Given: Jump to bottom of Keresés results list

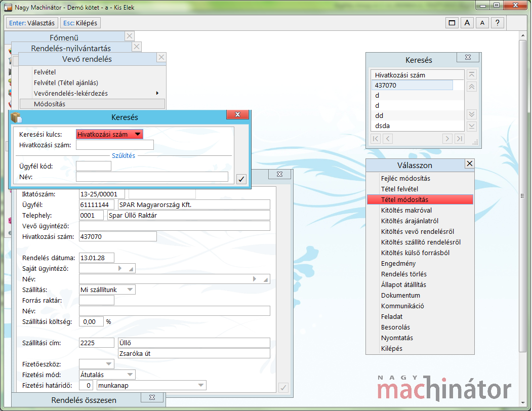Looking at the screenshot, I should [x=472, y=126].
